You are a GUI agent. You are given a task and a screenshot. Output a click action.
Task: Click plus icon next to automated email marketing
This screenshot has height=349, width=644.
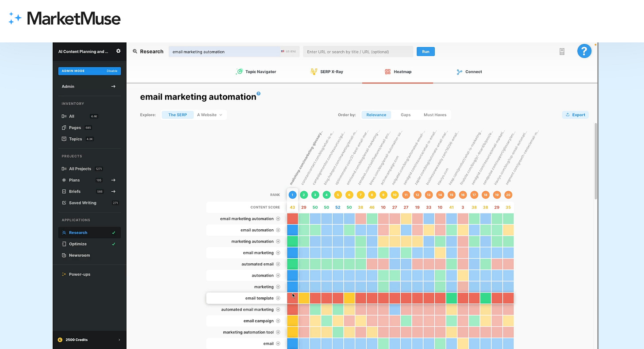(x=278, y=310)
